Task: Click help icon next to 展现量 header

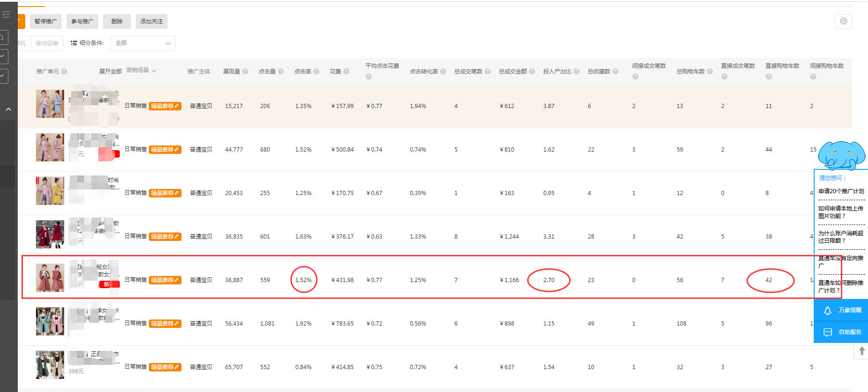Action: (245, 72)
